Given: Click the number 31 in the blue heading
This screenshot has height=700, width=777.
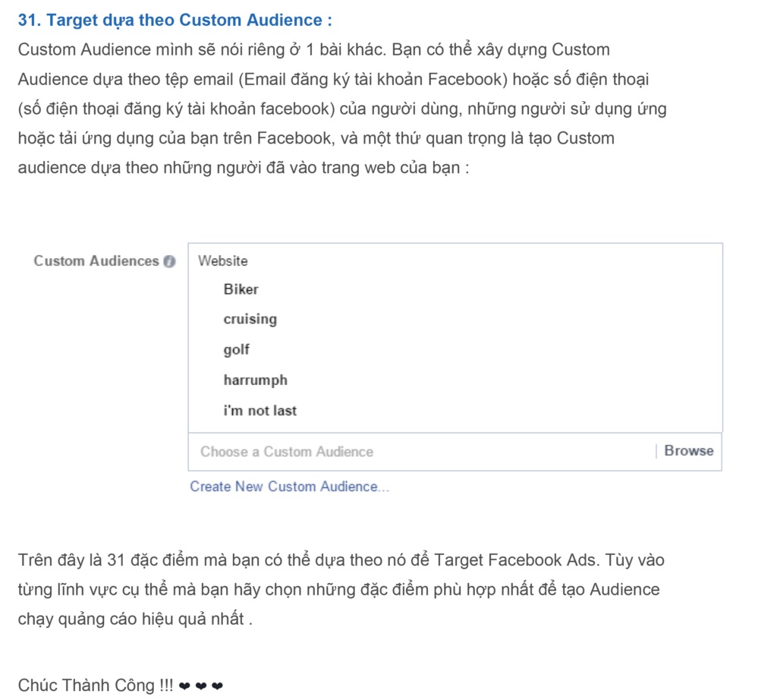Looking at the screenshot, I should [28, 20].
